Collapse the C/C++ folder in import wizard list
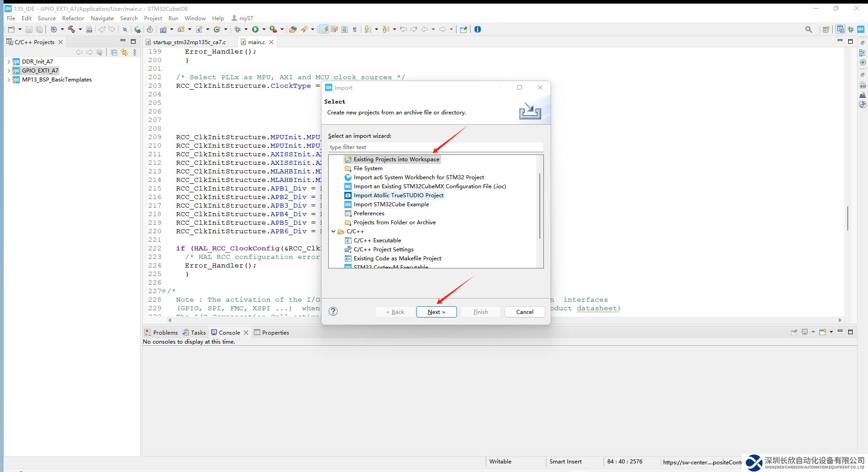This screenshot has height=472, width=868. 334,231
